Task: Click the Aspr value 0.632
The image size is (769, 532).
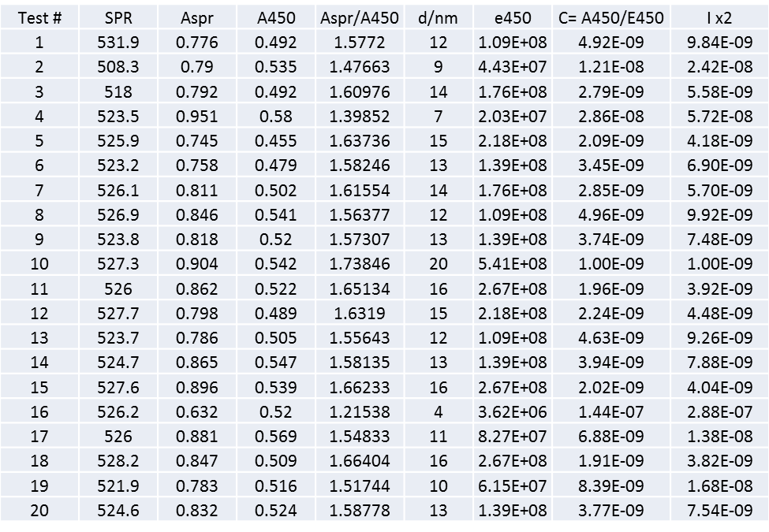Action: [x=197, y=411]
